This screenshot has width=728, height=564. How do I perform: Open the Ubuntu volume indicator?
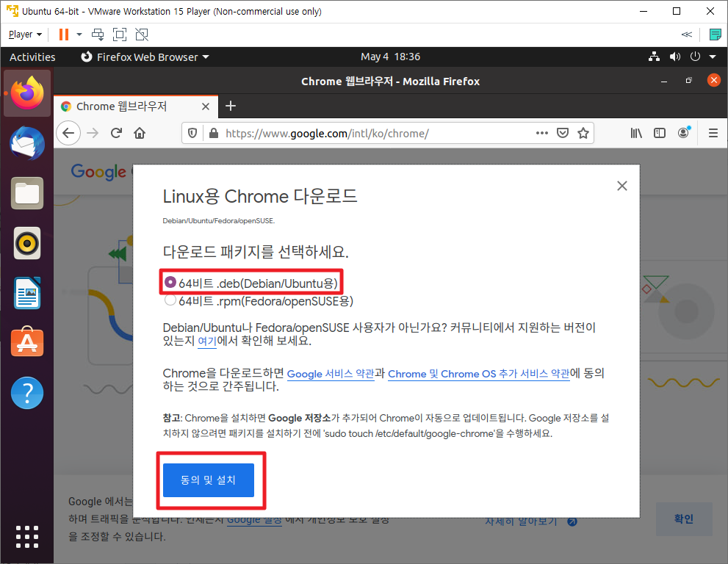tap(674, 57)
